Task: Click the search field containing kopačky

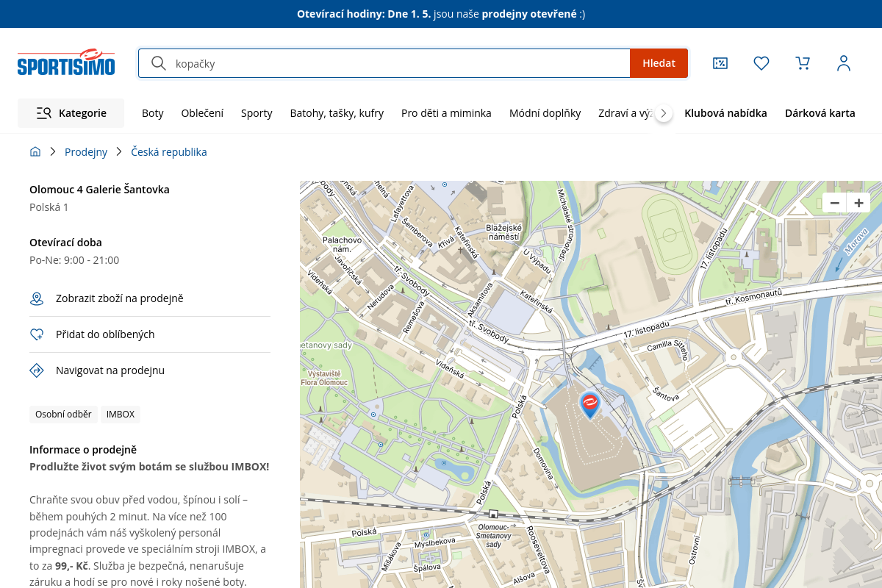Action: pyautogui.click(x=397, y=63)
